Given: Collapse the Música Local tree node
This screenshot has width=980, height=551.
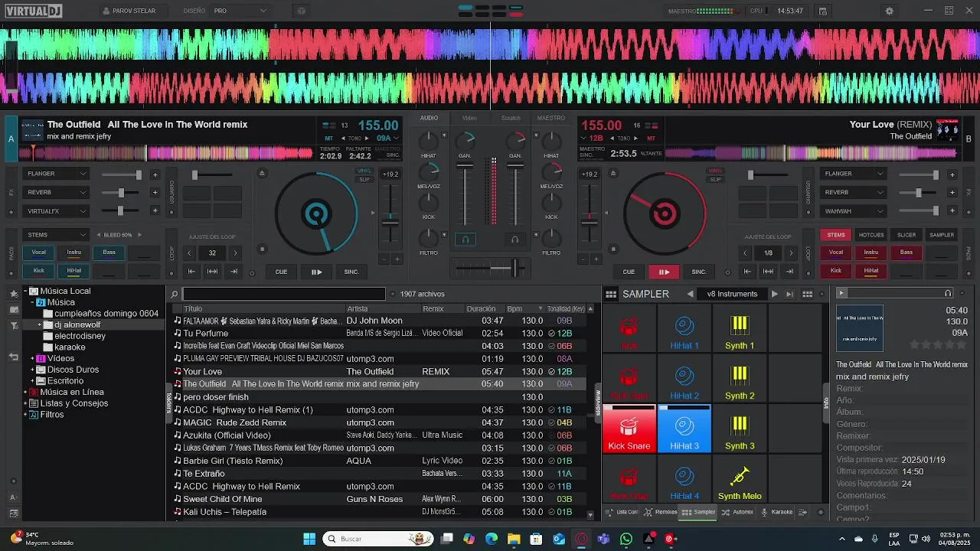Looking at the screenshot, I should (25, 291).
